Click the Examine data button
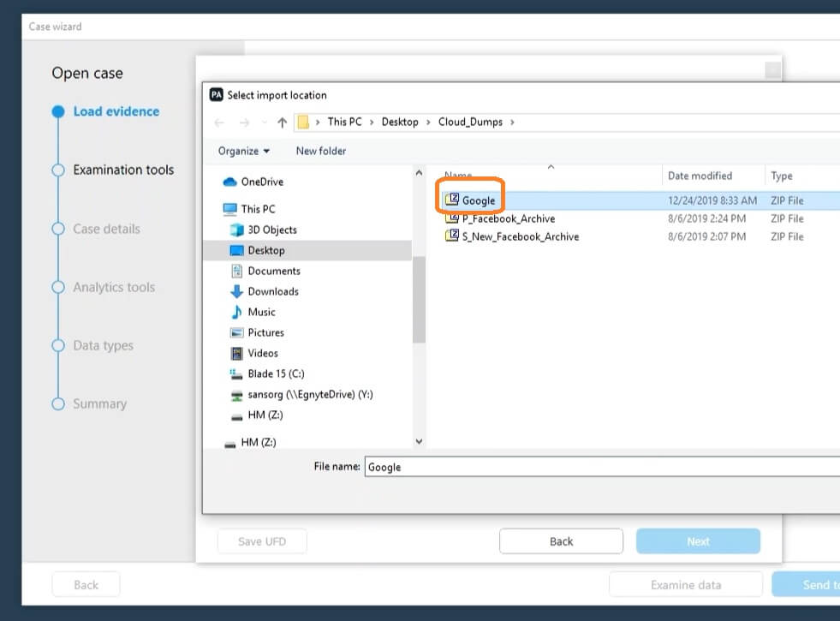840x621 pixels. point(685,585)
